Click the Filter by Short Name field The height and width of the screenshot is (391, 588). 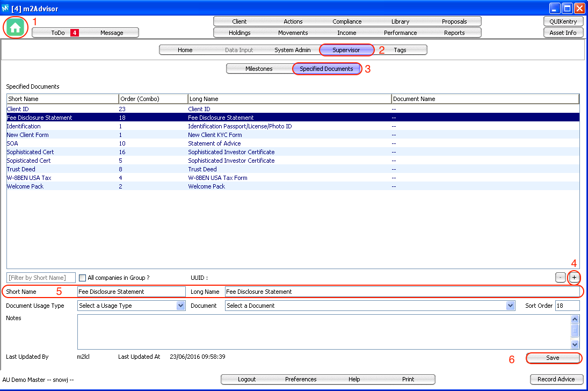pyautogui.click(x=41, y=278)
